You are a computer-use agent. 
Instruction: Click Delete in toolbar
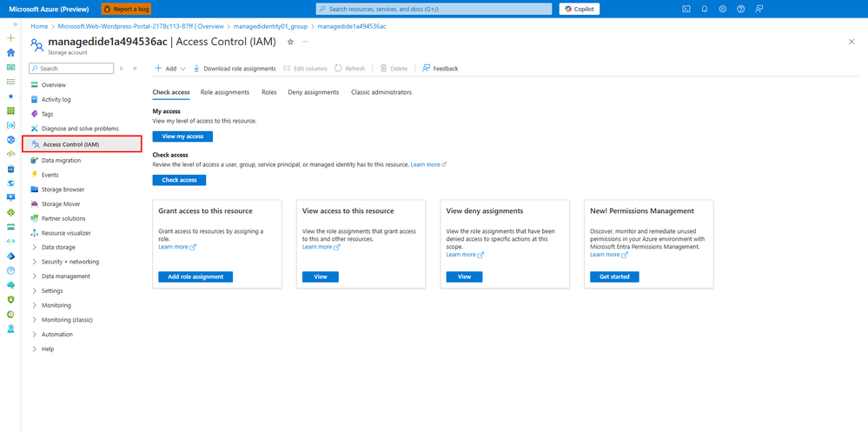[394, 69]
